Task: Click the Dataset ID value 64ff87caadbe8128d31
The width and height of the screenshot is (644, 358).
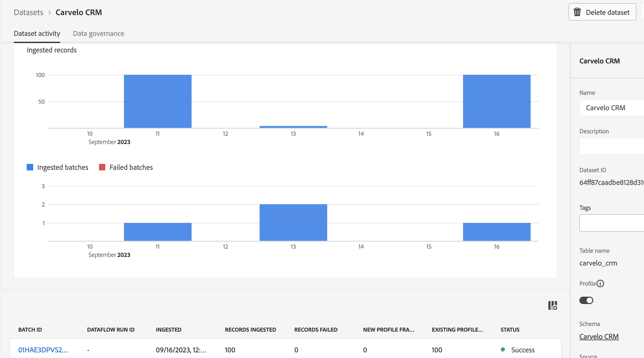Action: click(612, 183)
